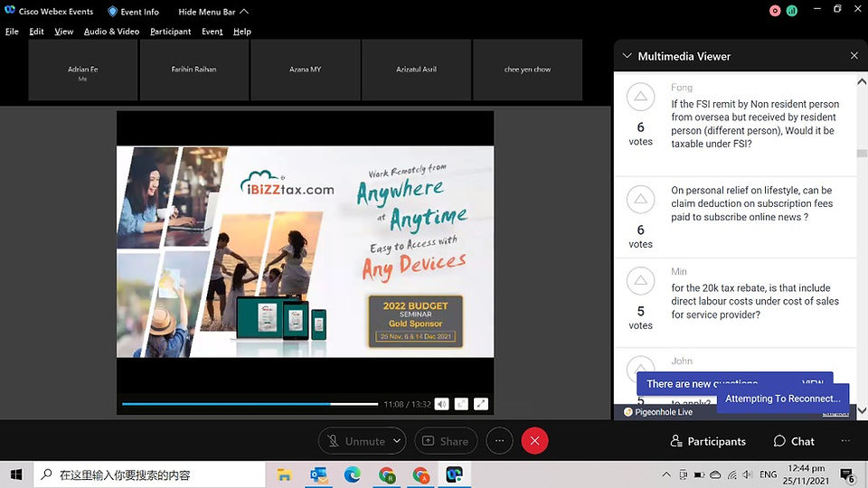Click the green audio level indicator
Viewport: 868px width, 488px height.
[792, 11]
